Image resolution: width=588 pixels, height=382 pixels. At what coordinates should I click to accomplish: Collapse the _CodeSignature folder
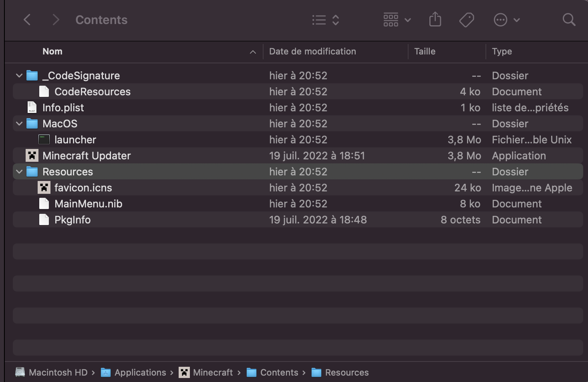click(19, 75)
